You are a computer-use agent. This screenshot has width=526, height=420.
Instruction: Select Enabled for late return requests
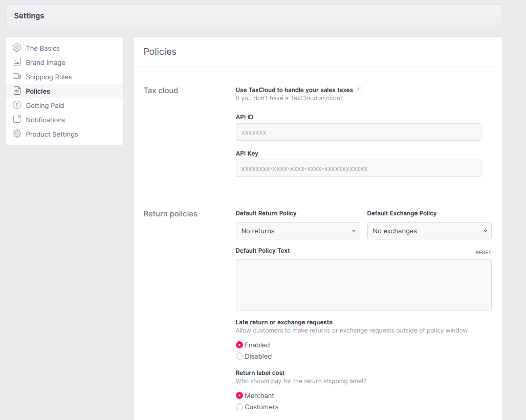coord(239,345)
